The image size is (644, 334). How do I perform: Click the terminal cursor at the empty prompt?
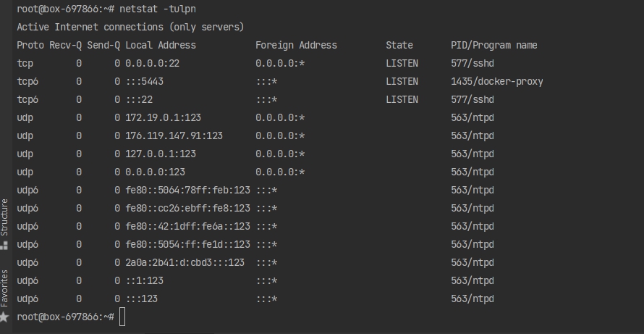point(122,317)
